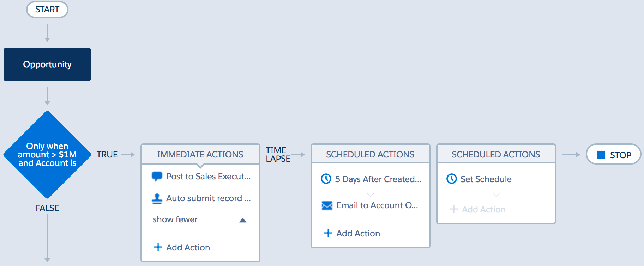Image resolution: width=644 pixels, height=266 pixels.
Task: Select the 5 Days After Created schedule
Action: click(378, 179)
